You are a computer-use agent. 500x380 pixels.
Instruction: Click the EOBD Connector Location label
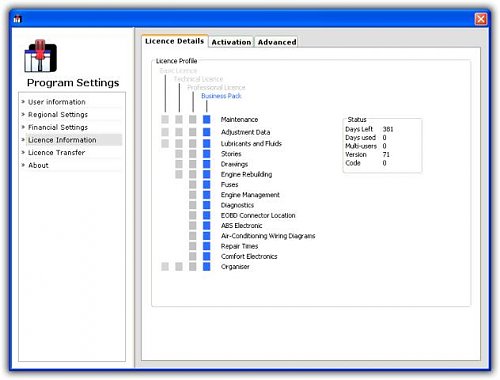click(258, 215)
